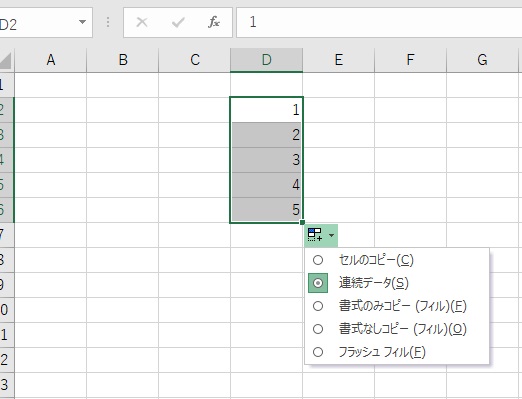This screenshot has height=399, width=522.
Task: Select column B header
Action: (x=123, y=60)
